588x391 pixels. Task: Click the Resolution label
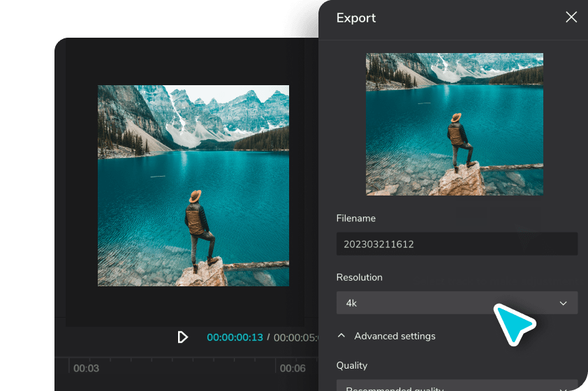(x=359, y=277)
